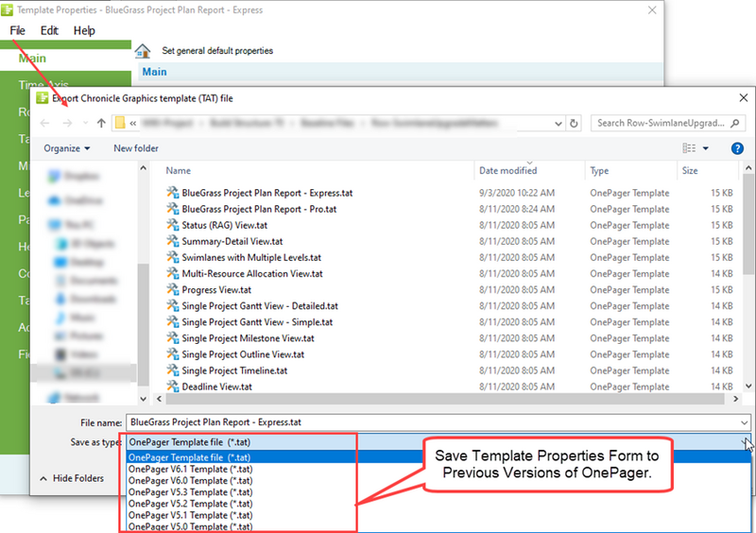Viewport: 756px width, 533px height.
Task: Choose OnePager V5.0 Template (*.tat)
Action: pos(191,526)
